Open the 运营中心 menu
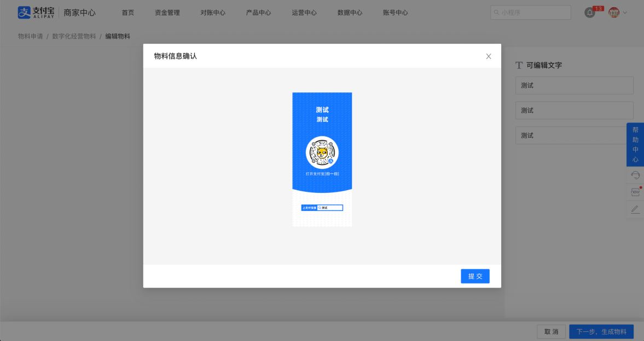The height and width of the screenshot is (341, 644). point(304,13)
